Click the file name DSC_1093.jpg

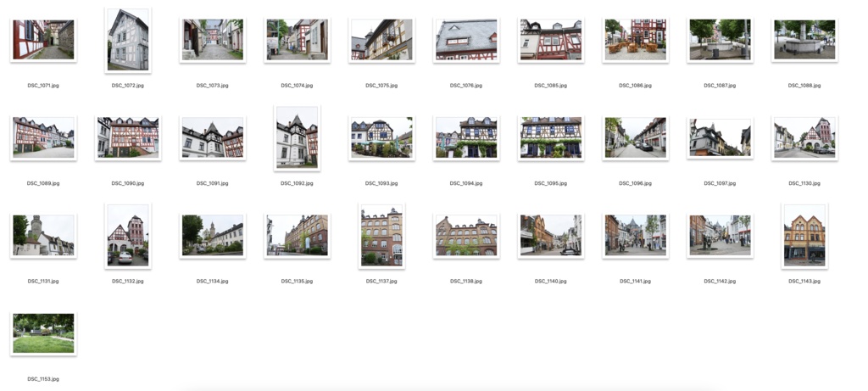[381, 183]
